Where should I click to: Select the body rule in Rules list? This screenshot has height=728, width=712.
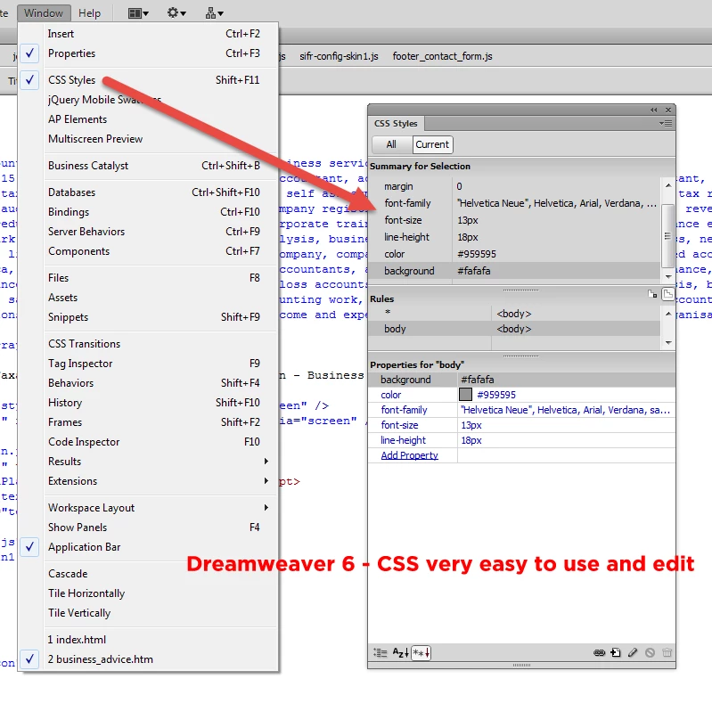[x=514, y=329]
